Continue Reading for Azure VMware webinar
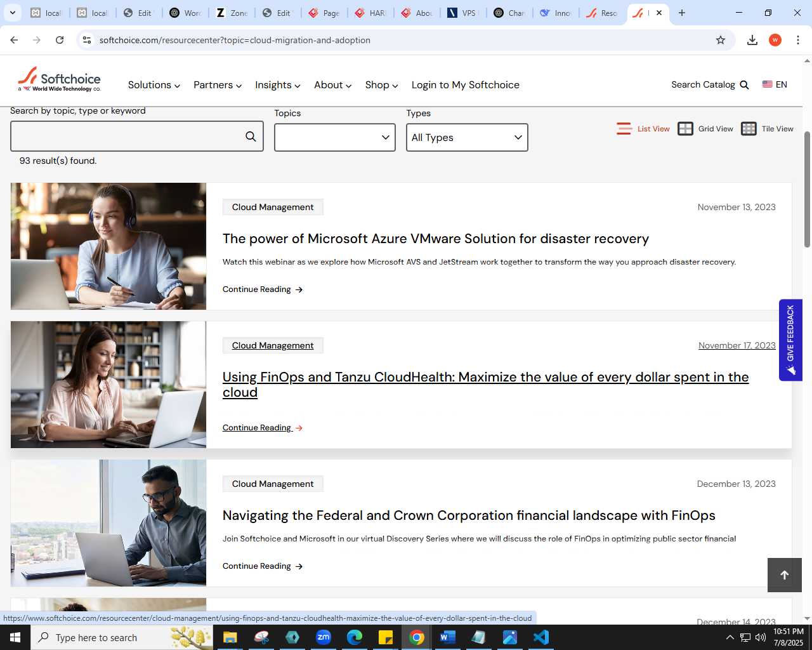 tap(263, 289)
